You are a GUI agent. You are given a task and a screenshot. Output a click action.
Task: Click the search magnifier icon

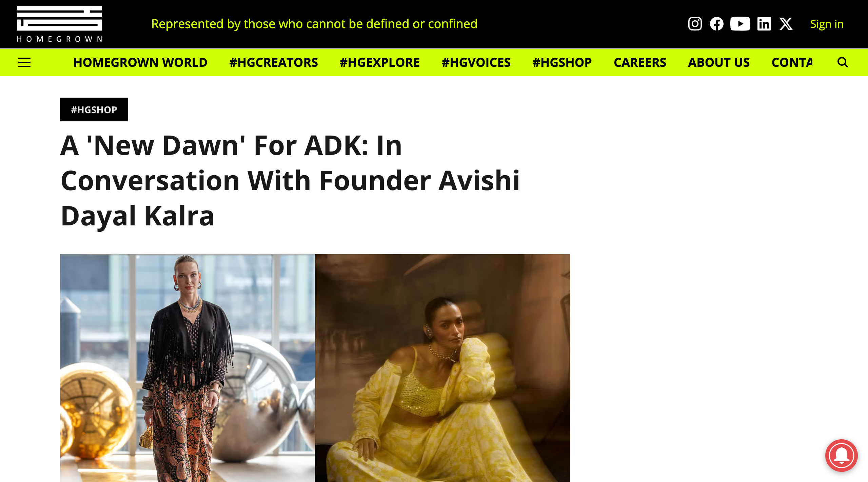click(843, 62)
